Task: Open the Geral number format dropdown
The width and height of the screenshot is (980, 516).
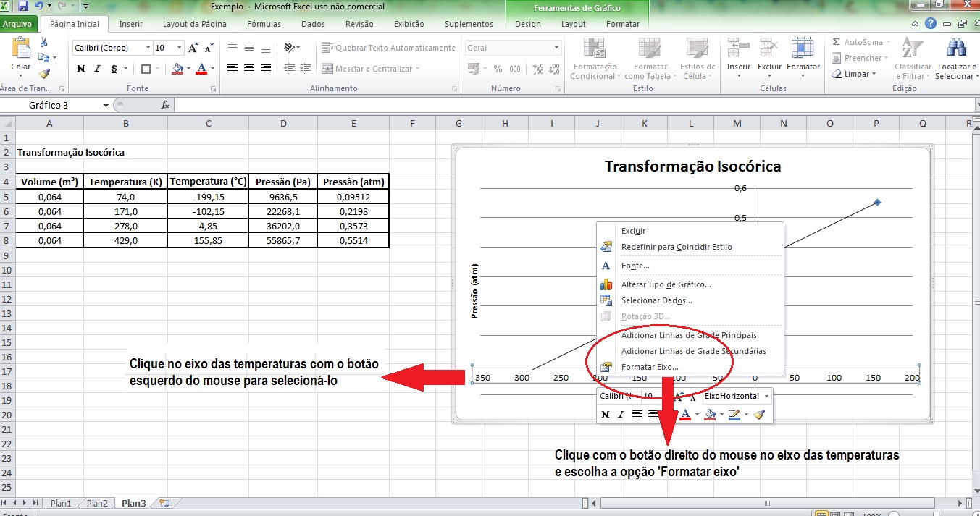Action: click(x=557, y=48)
